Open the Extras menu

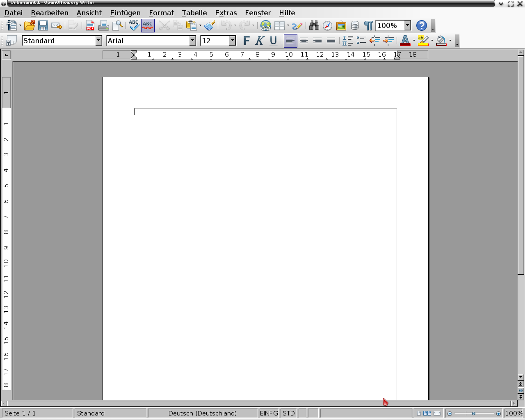(226, 13)
